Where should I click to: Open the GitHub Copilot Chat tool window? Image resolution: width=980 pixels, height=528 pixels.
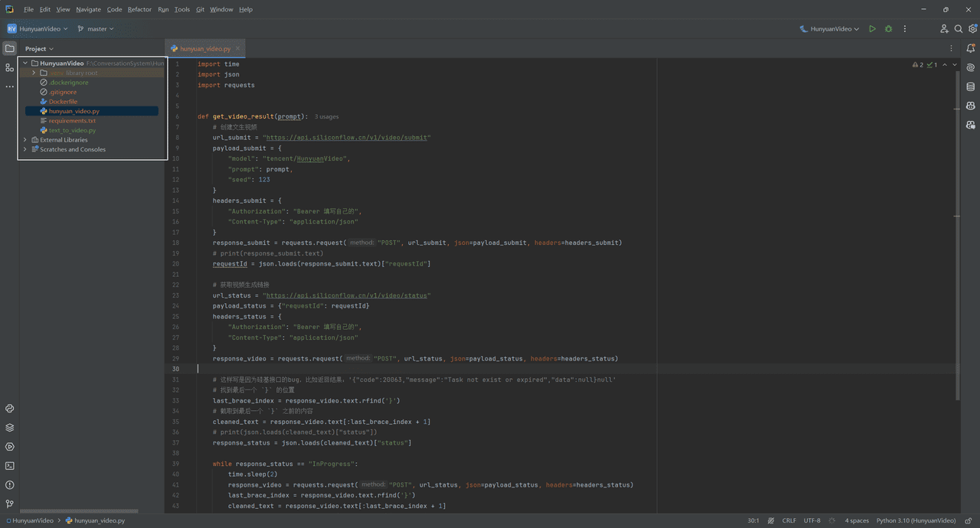tap(971, 125)
